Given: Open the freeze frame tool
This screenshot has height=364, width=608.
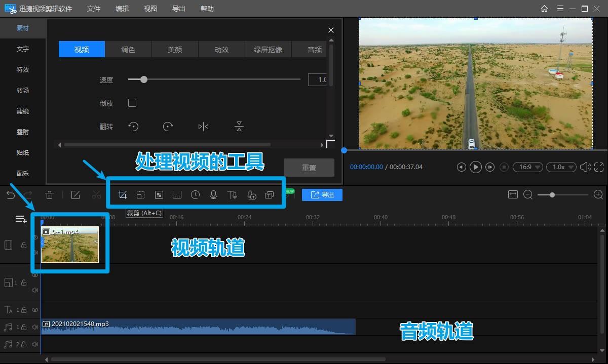Looking at the screenshot, I should click(x=177, y=195).
